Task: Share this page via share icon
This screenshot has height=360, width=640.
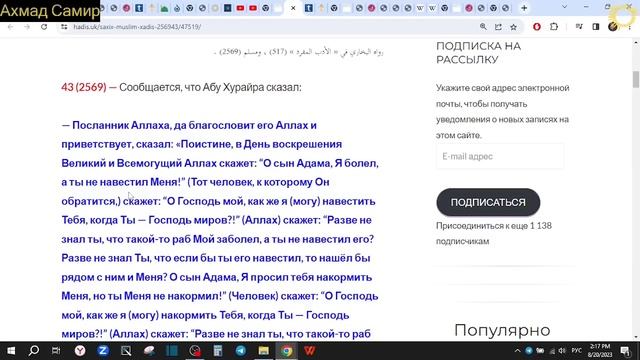Action: (498, 27)
